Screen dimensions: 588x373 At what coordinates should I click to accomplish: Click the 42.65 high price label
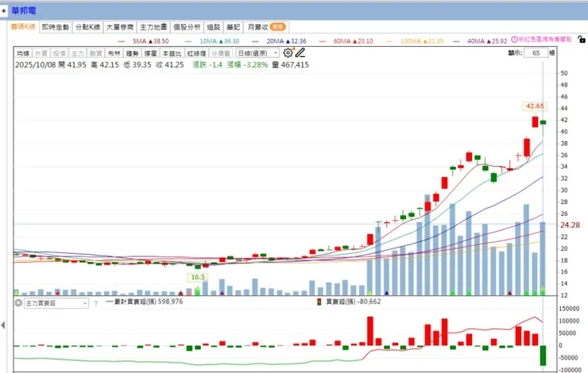pyautogui.click(x=535, y=106)
